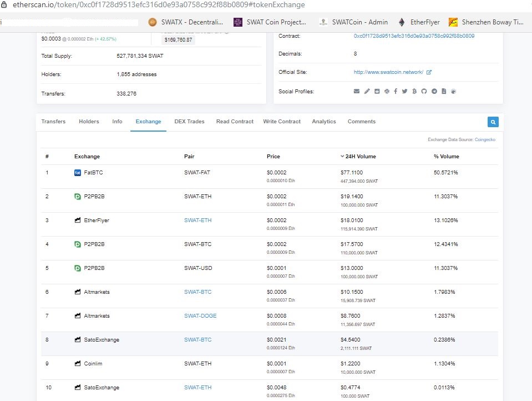Open the CoinGecko social profile icon
Image resolution: width=532 pixels, height=401 pixels.
click(x=453, y=91)
